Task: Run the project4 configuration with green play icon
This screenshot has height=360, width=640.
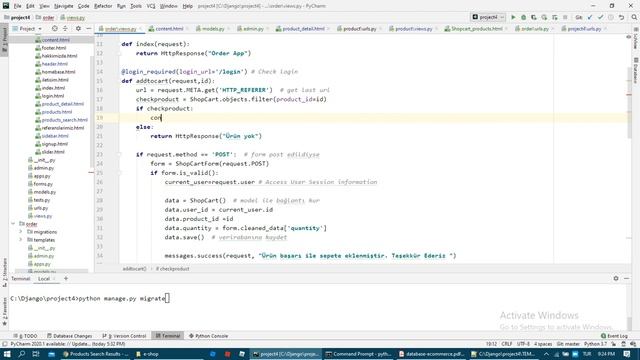Action: pyautogui.click(x=513, y=18)
